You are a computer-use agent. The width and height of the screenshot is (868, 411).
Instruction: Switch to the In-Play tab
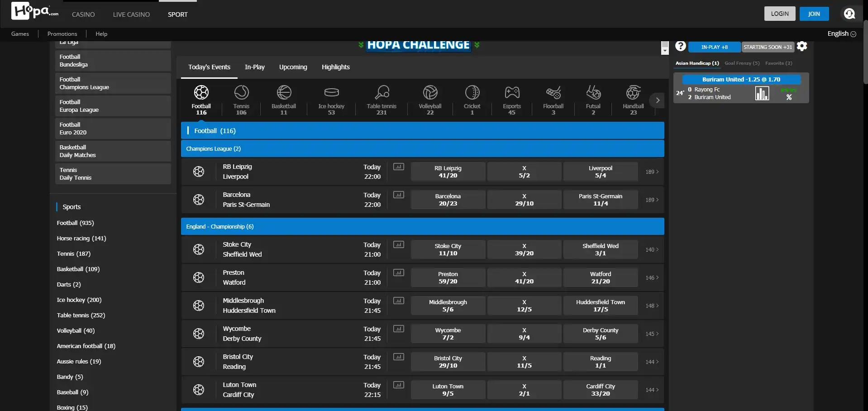click(254, 67)
